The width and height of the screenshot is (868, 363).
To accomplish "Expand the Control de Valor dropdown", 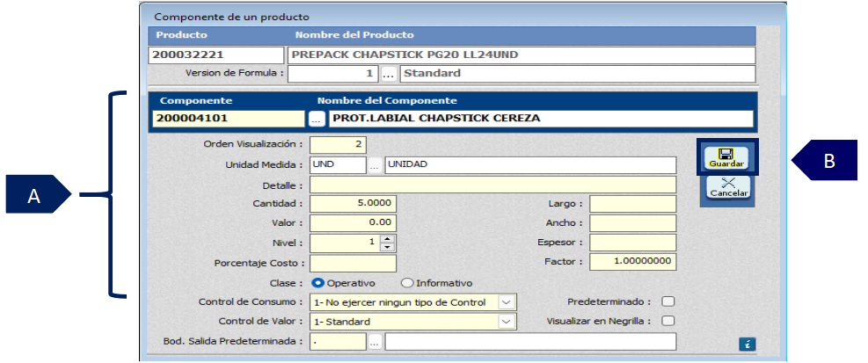I will pyautogui.click(x=507, y=322).
